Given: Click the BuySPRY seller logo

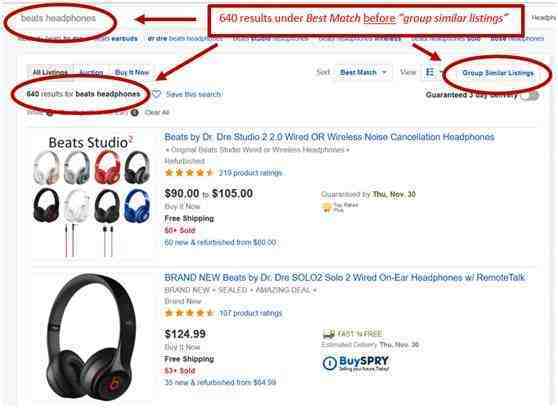Looking at the screenshot, I should (x=356, y=363).
